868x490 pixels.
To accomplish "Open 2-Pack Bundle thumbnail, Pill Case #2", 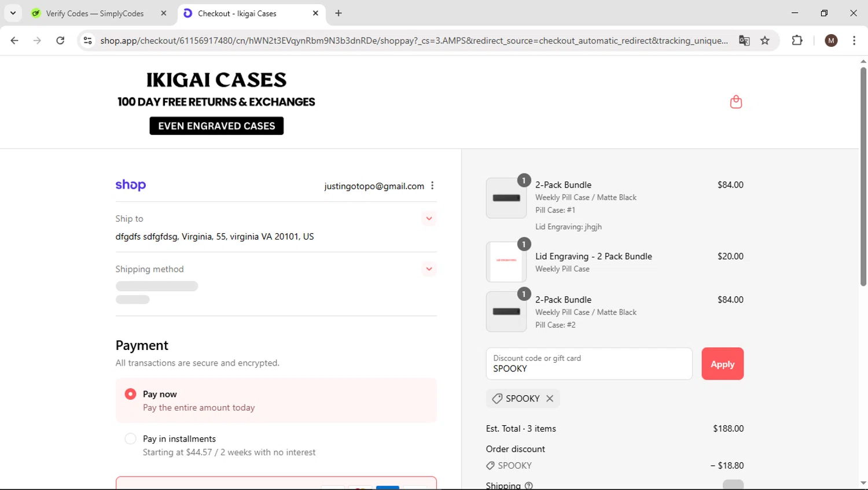I will (x=506, y=311).
